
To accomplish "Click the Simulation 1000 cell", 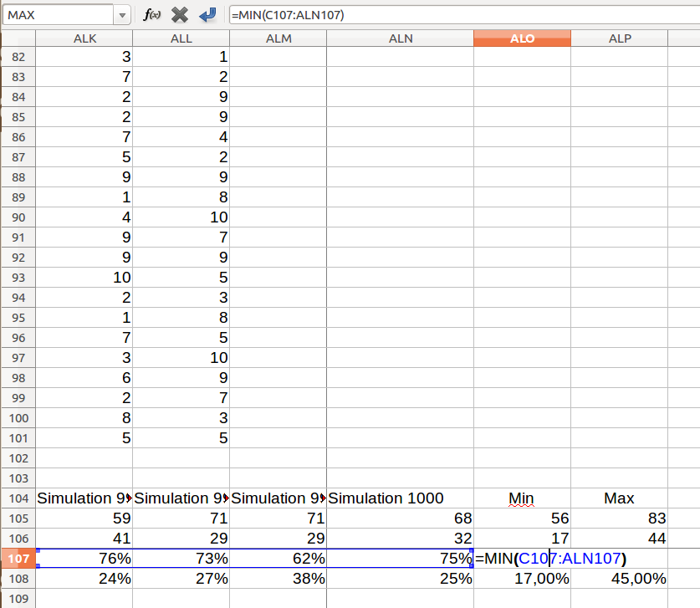I will pos(400,498).
